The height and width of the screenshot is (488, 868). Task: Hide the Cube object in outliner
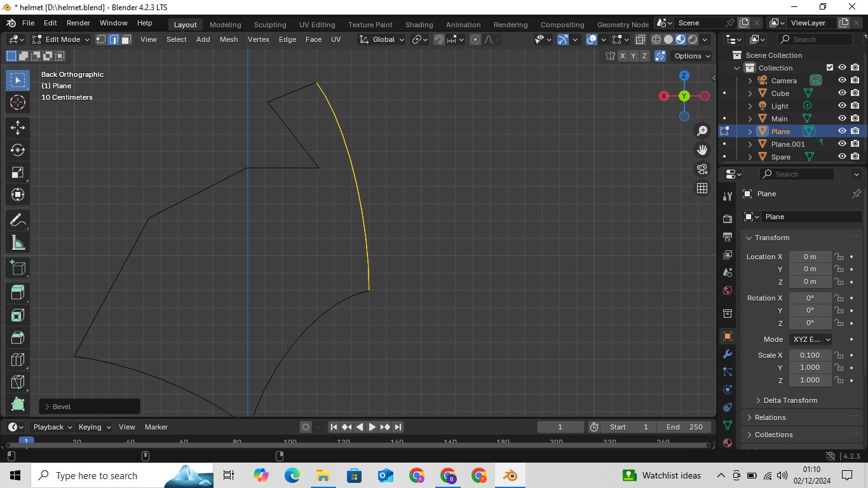click(x=842, y=93)
